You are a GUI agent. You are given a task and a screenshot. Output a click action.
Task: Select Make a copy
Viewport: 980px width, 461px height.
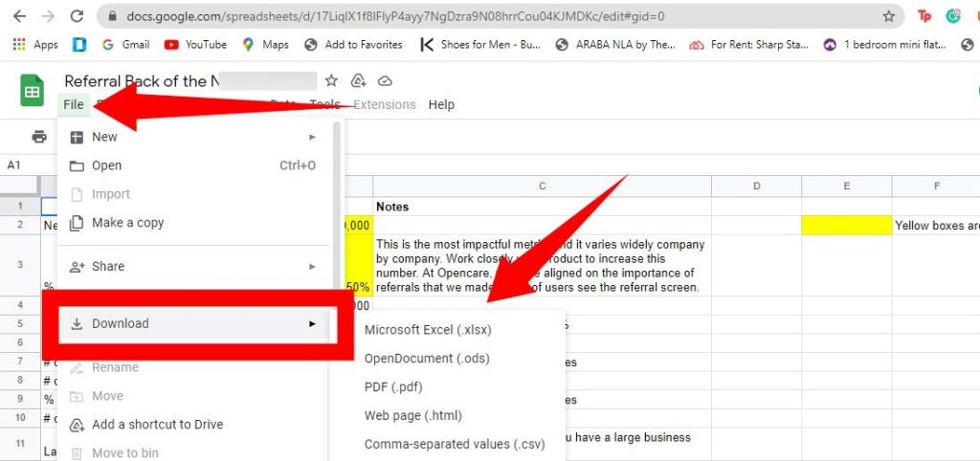pyautogui.click(x=193, y=223)
